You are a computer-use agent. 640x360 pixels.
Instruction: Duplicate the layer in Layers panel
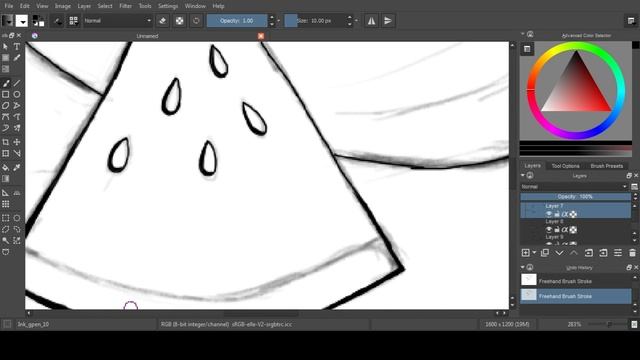(x=544, y=253)
